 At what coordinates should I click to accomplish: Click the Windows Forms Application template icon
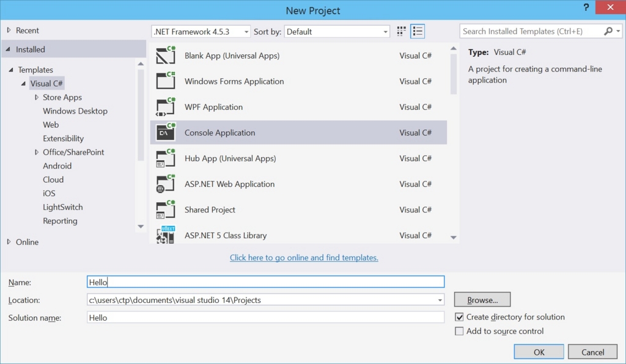(166, 81)
